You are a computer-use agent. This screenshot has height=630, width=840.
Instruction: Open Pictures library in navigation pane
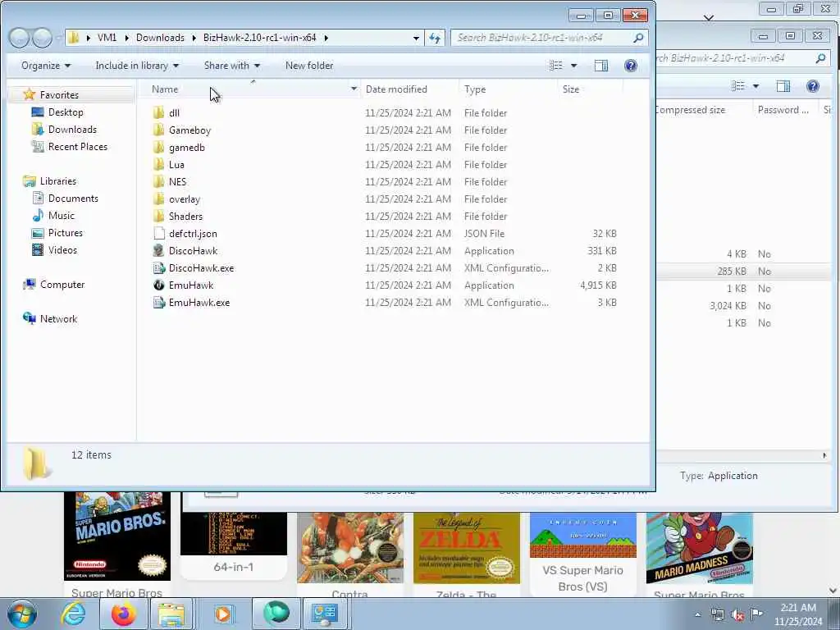66,232
